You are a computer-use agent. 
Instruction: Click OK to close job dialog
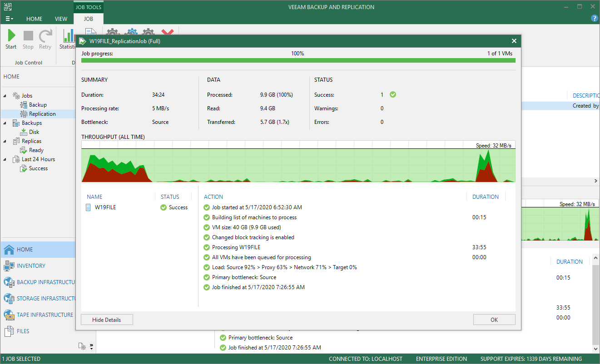tap(494, 320)
